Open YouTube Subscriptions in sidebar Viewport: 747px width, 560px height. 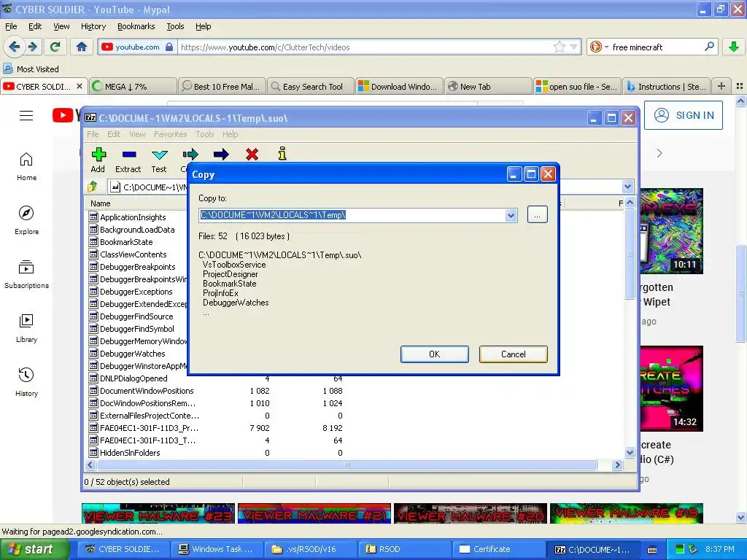coord(27,274)
